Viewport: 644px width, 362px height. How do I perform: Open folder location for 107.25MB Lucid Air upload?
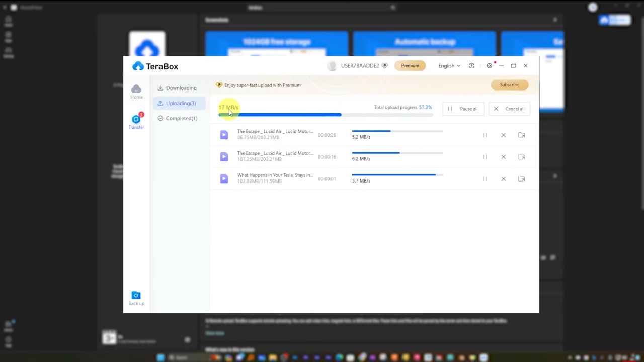pyautogui.click(x=521, y=157)
